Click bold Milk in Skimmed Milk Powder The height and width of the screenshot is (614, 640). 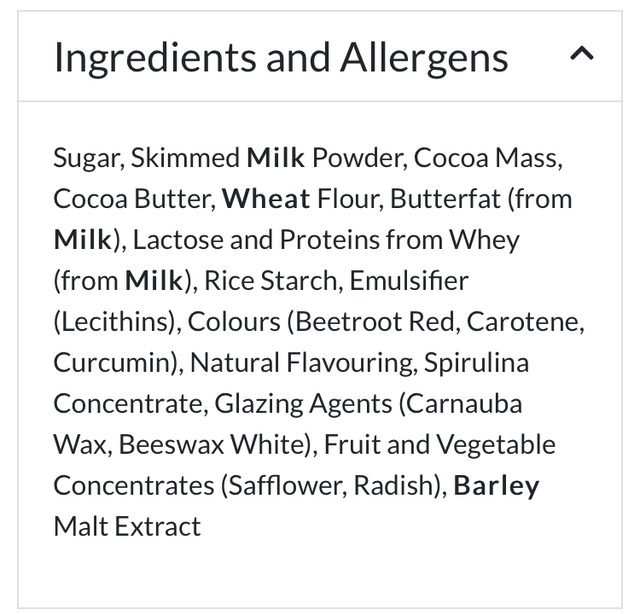point(276,158)
